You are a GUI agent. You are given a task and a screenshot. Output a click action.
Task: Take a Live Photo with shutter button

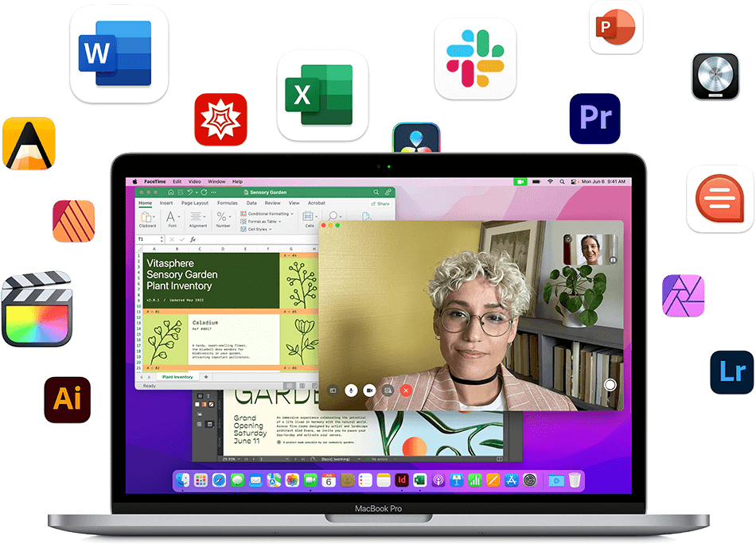[610, 385]
